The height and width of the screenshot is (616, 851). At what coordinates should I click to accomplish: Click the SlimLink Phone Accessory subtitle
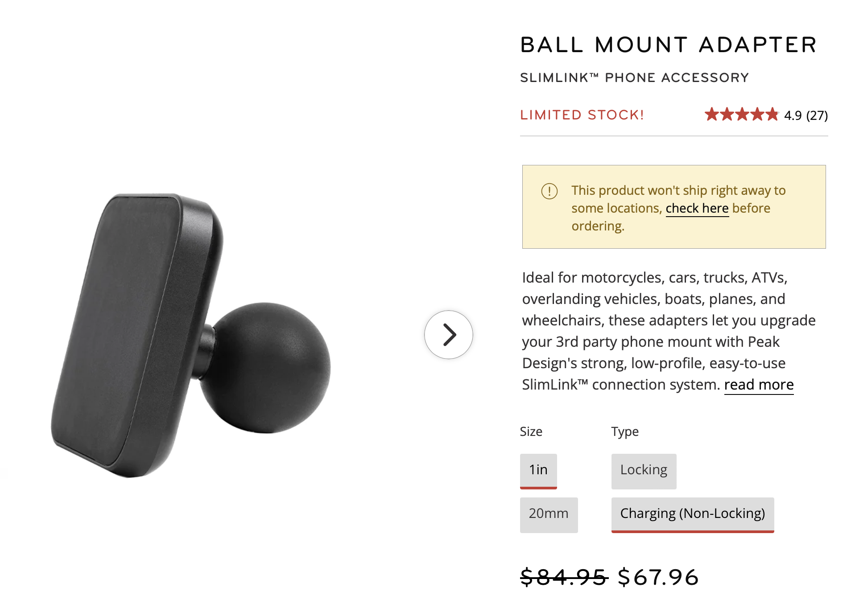pyautogui.click(x=634, y=78)
